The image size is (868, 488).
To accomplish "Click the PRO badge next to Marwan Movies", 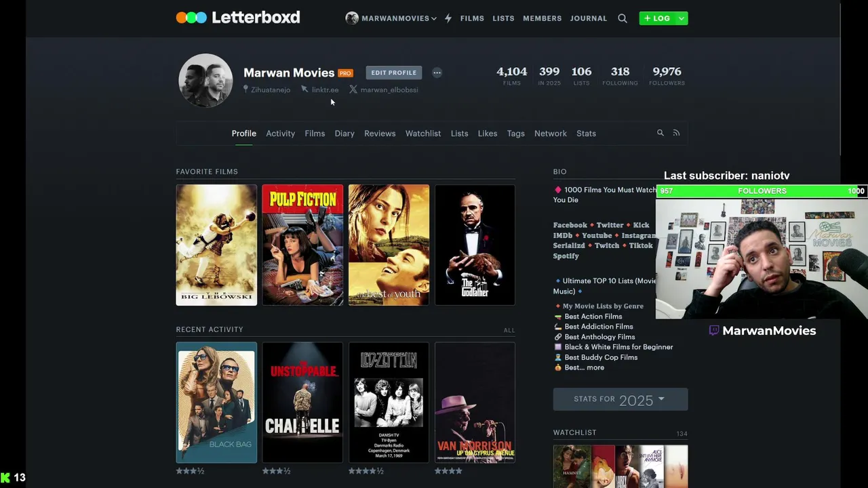I will tap(345, 73).
